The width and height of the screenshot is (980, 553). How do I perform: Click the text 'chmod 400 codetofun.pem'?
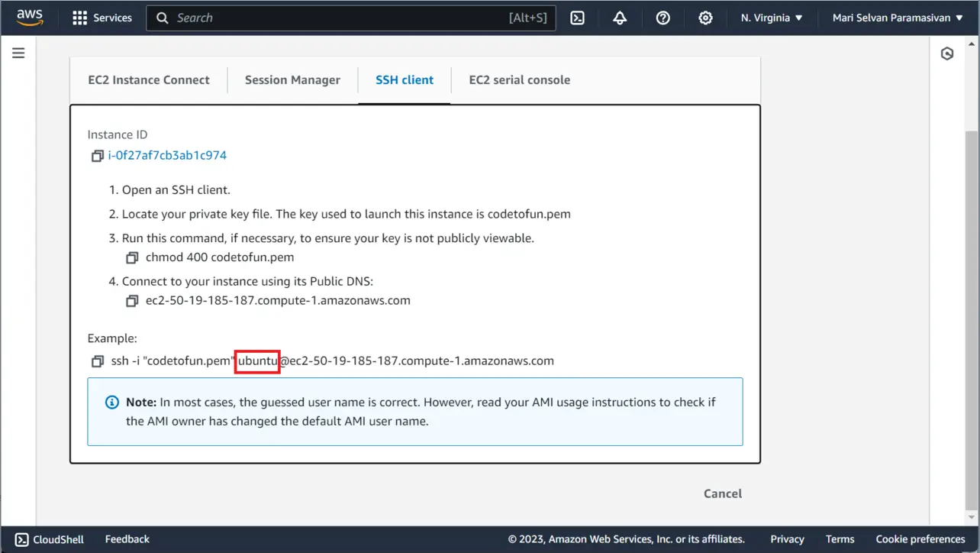pos(220,257)
